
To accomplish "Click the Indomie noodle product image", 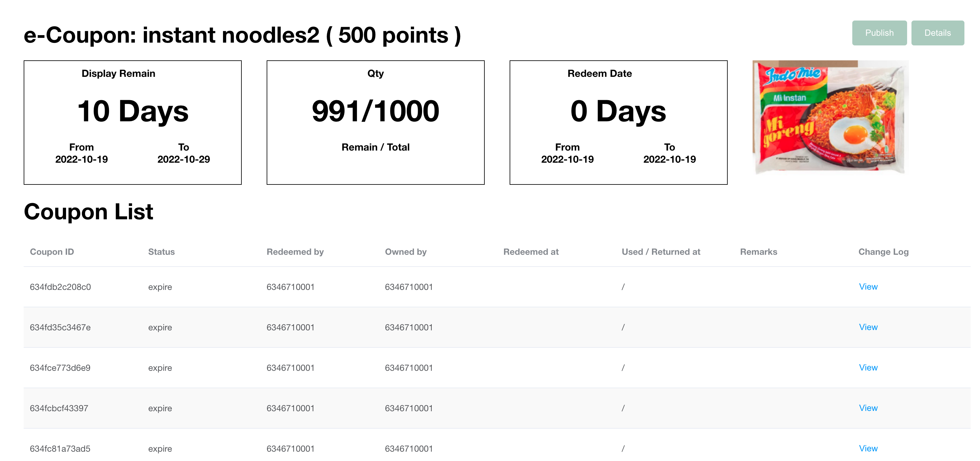I will tap(830, 117).
